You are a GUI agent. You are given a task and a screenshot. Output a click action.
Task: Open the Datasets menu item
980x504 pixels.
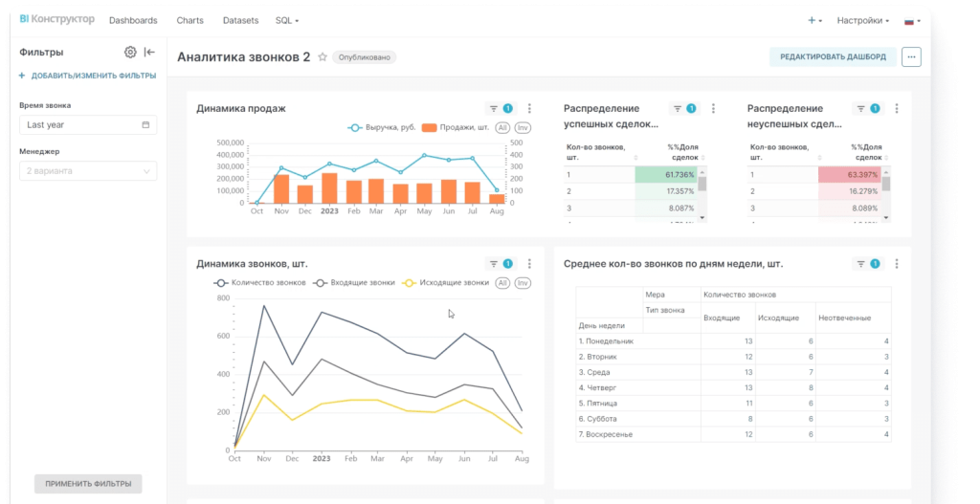point(239,20)
